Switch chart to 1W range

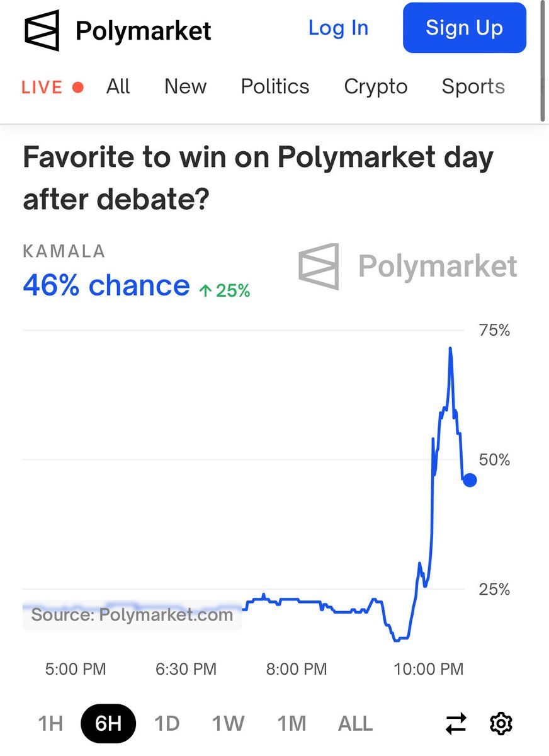click(228, 723)
